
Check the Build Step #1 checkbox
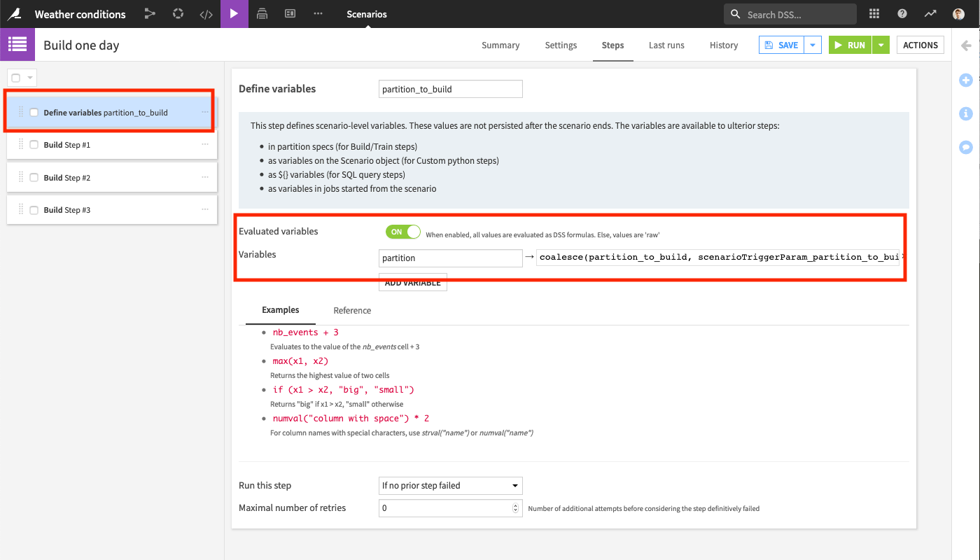(x=34, y=145)
